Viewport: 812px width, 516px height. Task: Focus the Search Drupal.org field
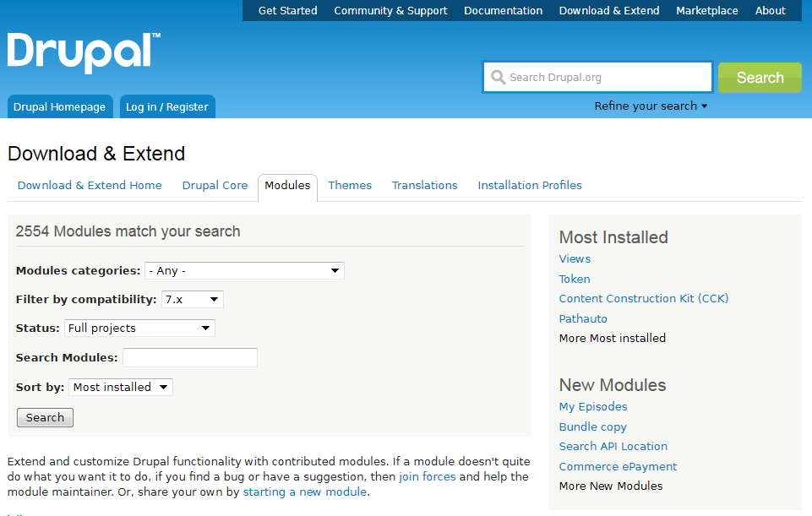click(x=598, y=77)
